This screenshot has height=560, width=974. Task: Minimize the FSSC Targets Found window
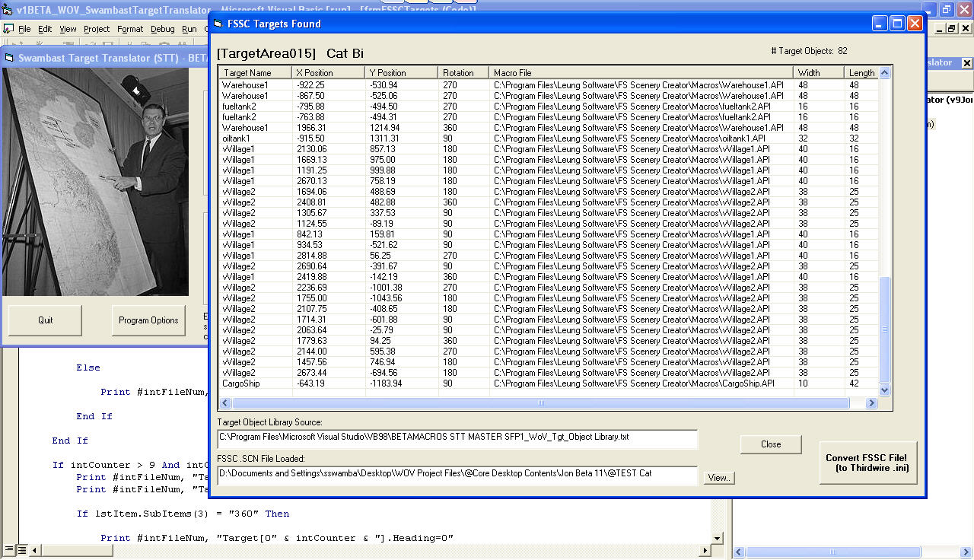tap(880, 24)
